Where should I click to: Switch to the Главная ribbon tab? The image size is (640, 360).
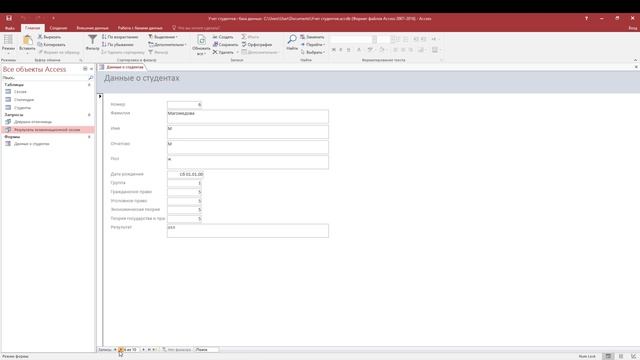[32, 28]
